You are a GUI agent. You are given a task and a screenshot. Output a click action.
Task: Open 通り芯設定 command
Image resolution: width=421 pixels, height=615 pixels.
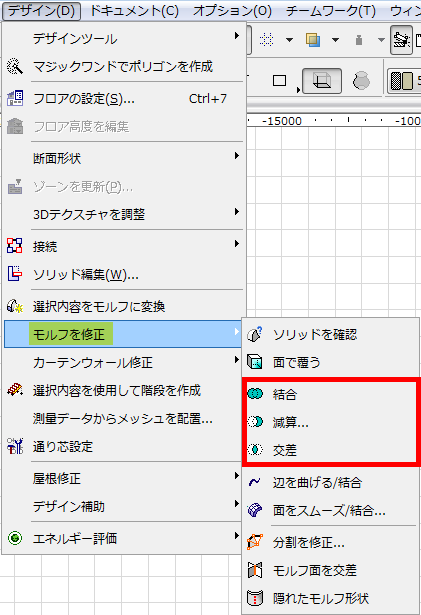63,447
